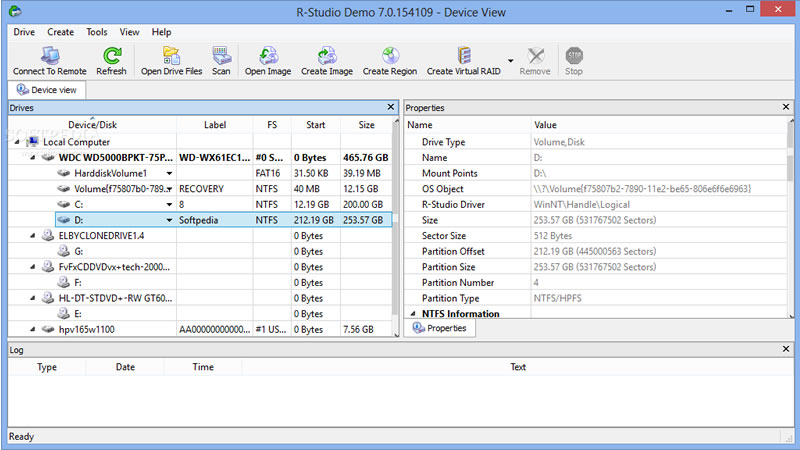
Task: Refresh the device list
Action: [x=111, y=55]
